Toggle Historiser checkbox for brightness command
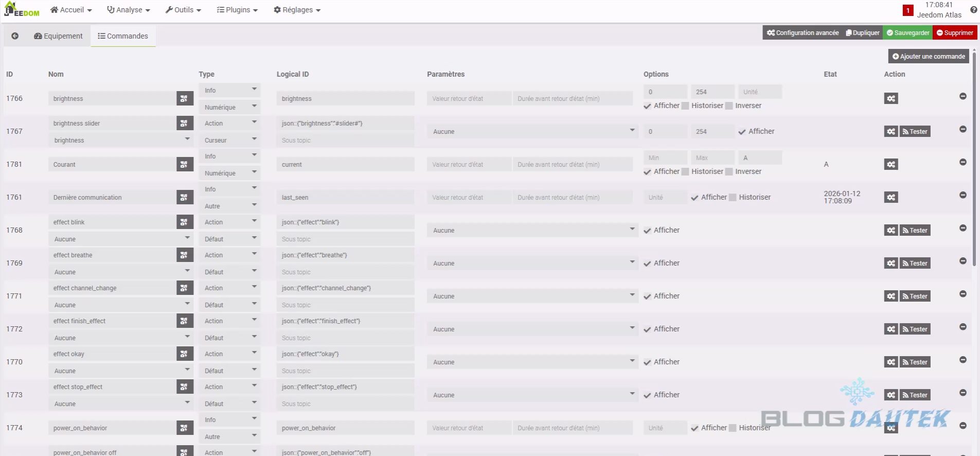The width and height of the screenshot is (980, 456). (685, 106)
